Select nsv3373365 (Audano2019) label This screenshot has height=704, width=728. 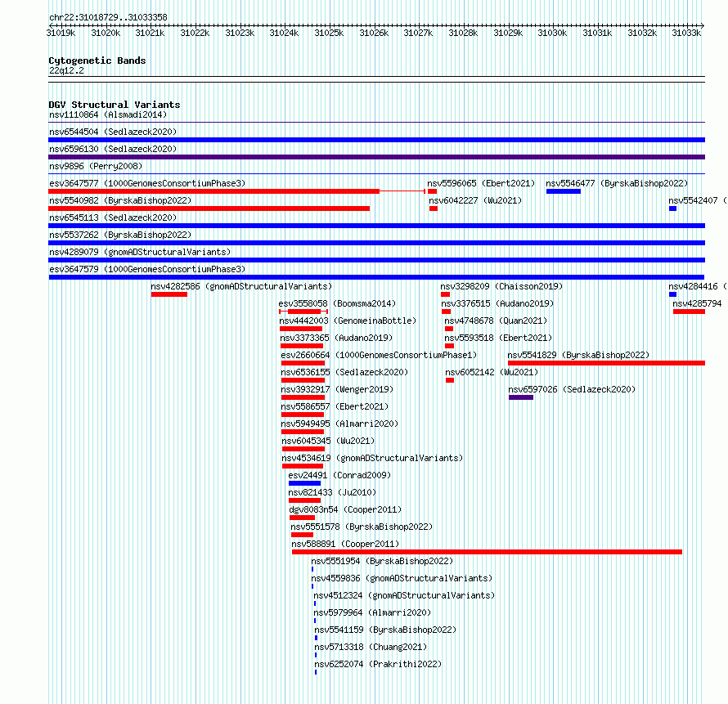pos(336,338)
